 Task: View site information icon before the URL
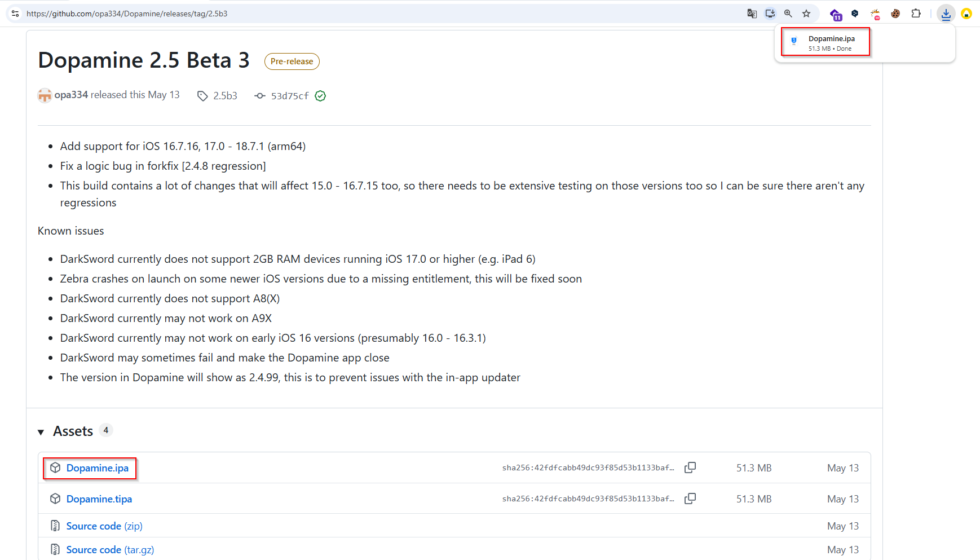[x=15, y=14]
